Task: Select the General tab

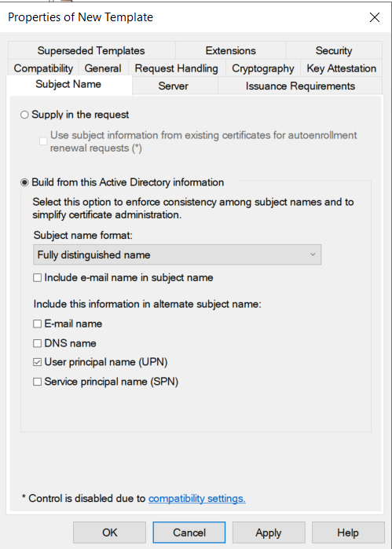Action: [x=103, y=68]
